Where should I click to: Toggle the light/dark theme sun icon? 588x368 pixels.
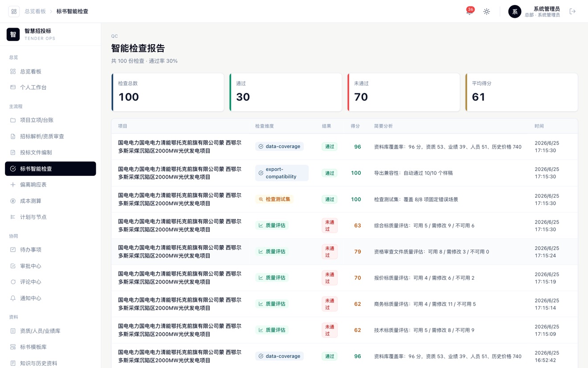click(x=486, y=12)
